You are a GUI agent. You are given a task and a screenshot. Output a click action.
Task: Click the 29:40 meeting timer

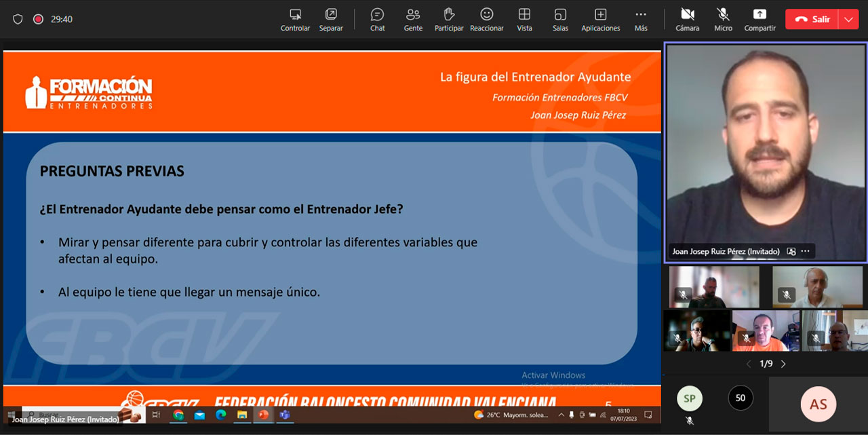(x=62, y=20)
